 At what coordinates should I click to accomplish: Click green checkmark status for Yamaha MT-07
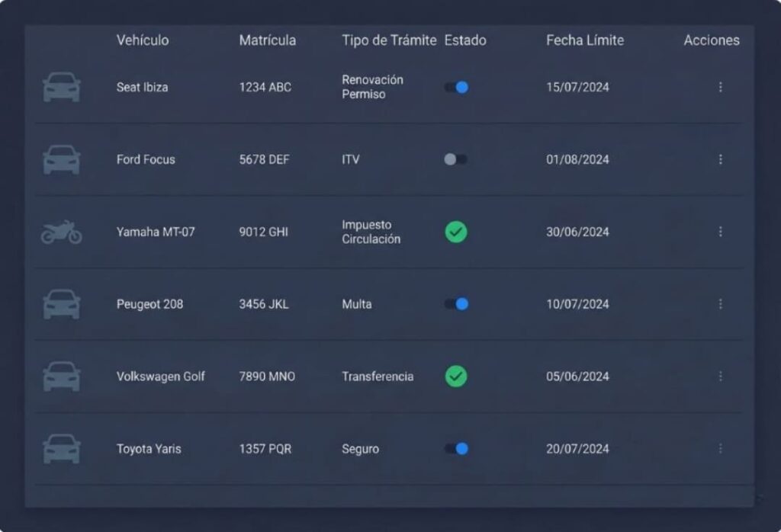coord(456,232)
